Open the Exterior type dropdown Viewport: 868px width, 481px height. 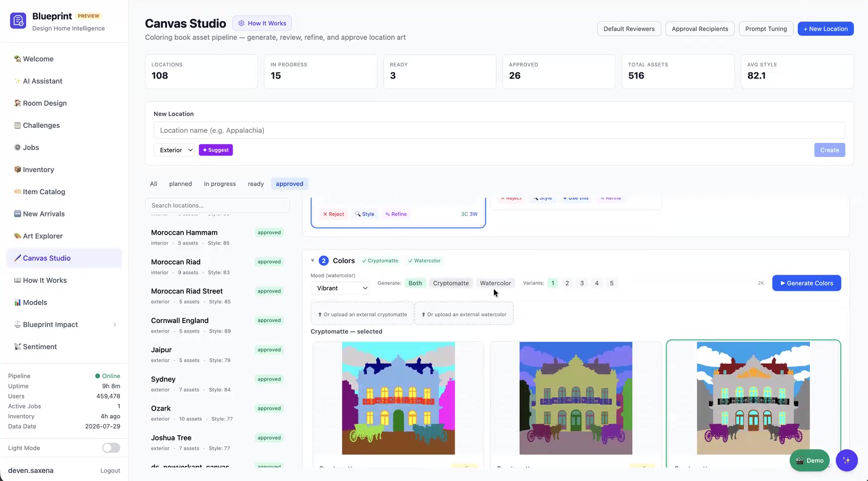[174, 150]
